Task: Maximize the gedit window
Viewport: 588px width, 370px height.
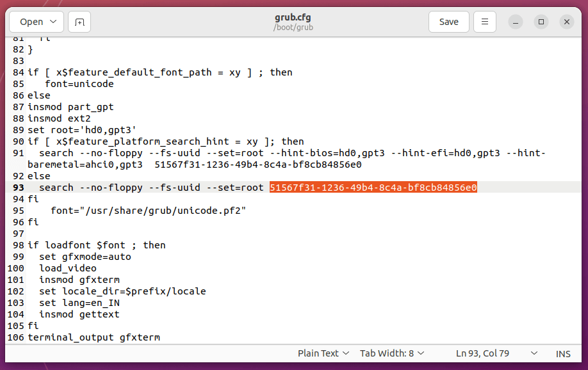Action: click(541, 22)
